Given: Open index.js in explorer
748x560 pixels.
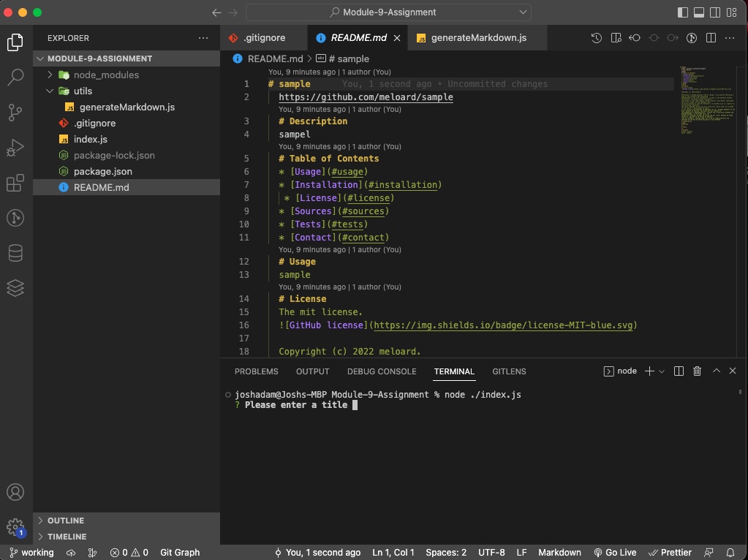Looking at the screenshot, I should tap(126, 140).
